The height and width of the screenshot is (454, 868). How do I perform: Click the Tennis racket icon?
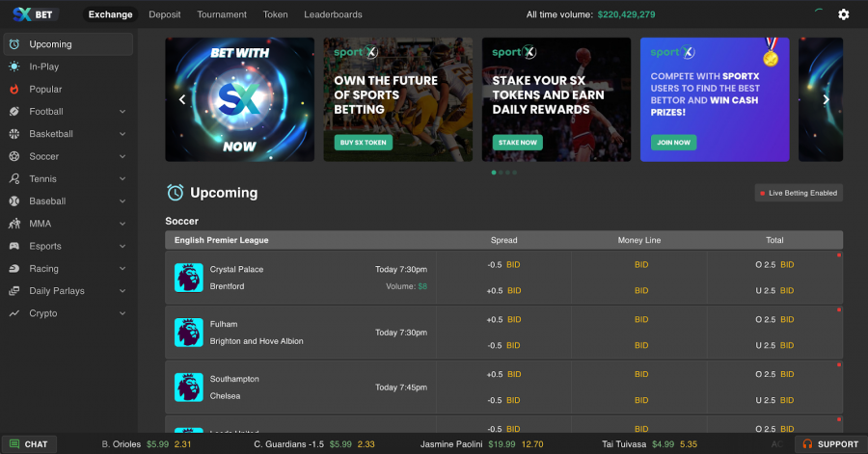(14, 178)
